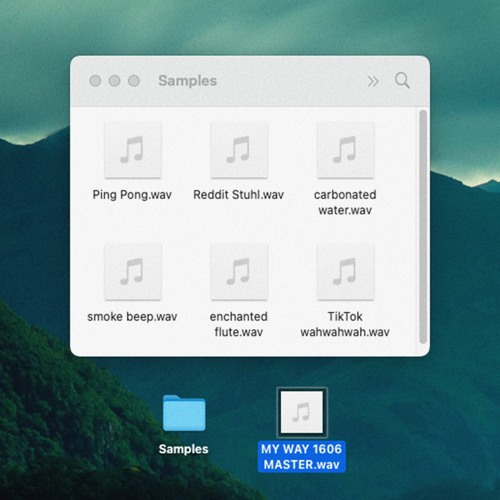Select the TikTok wahwahwah.wav file icon
Screen dimensions: 500x500
345,272
